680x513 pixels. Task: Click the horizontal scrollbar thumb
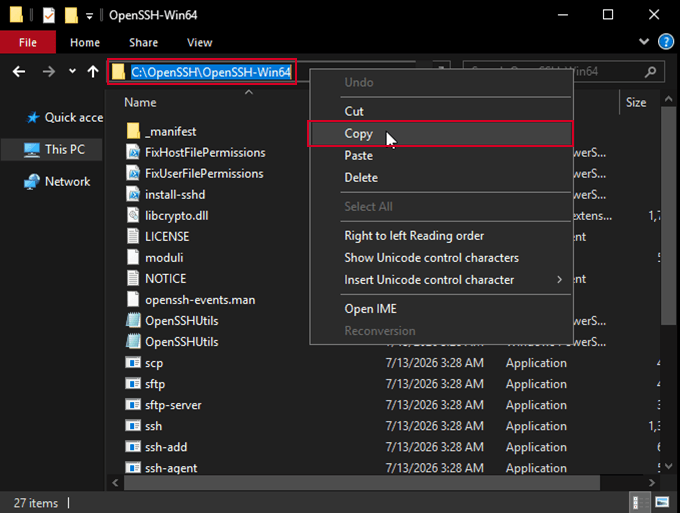tap(362, 483)
